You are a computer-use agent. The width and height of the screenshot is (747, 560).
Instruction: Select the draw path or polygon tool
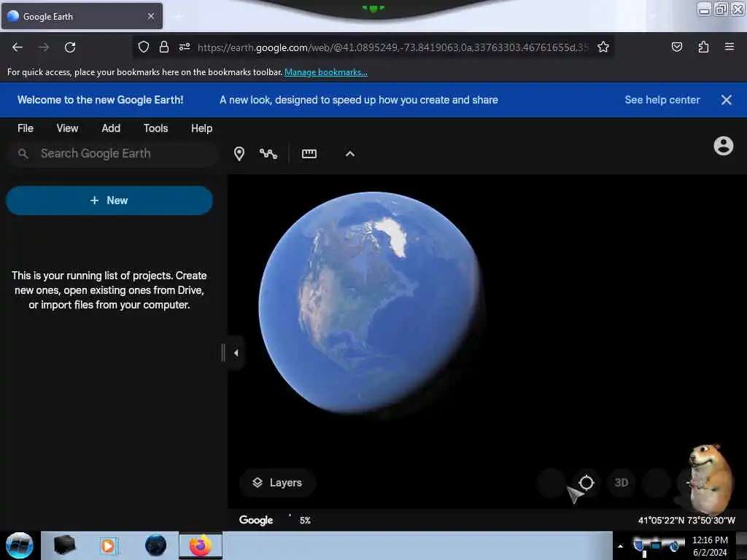[x=268, y=154]
